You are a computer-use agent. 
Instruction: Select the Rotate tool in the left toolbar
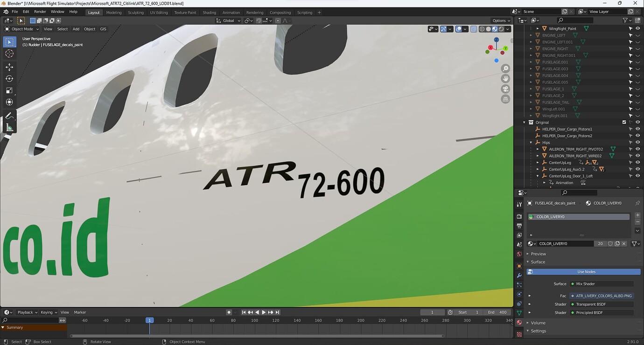pyautogui.click(x=9, y=78)
